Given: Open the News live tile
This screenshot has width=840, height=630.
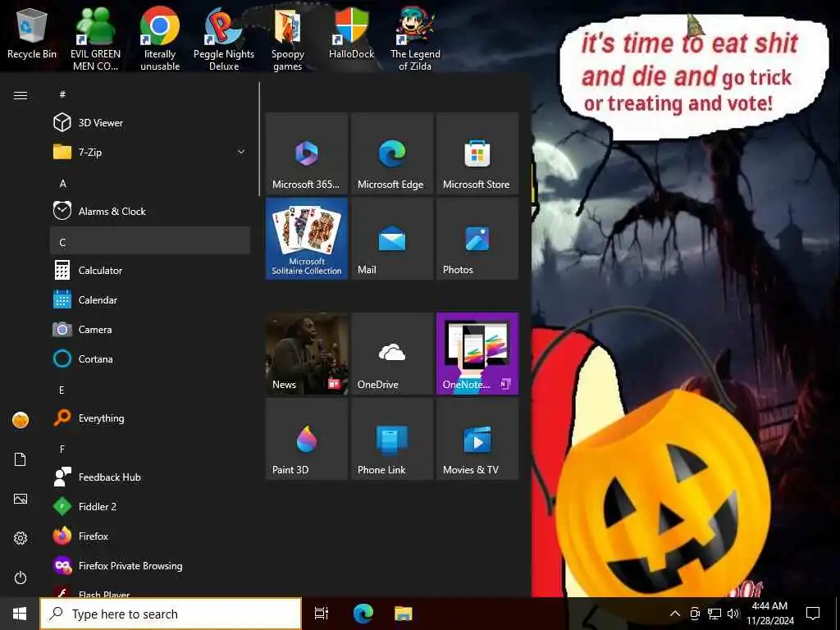Looking at the screenshot, I should 307,354.
